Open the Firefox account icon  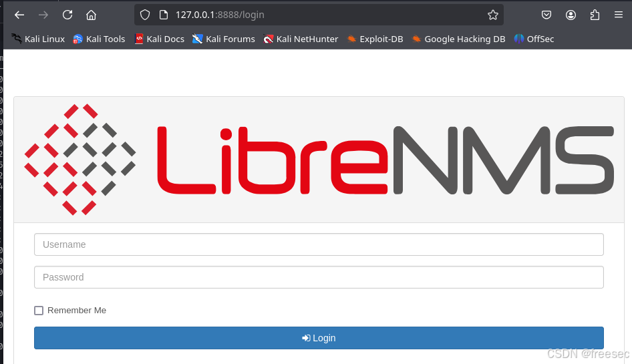tap(571, 15)
